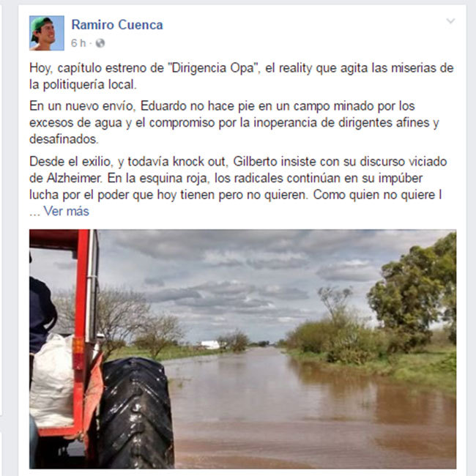This screenshot has width=476, height=476.
Task: Click the person's dark jacket on the tractor
Action: (42, 313)
